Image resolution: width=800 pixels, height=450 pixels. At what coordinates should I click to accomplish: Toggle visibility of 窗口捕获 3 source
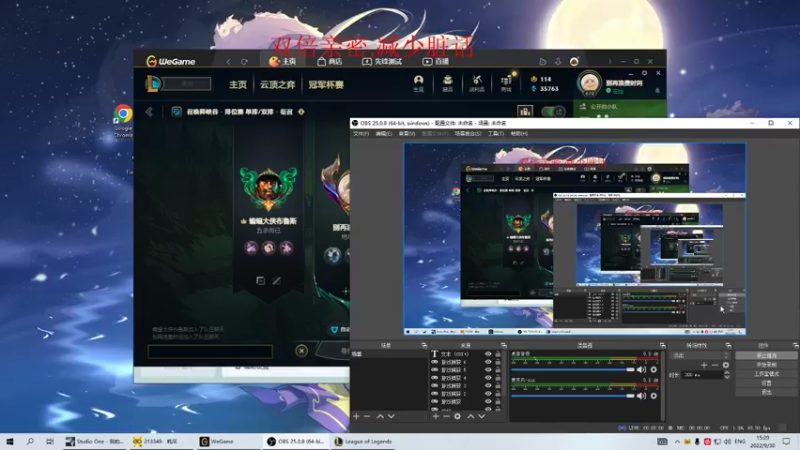click(x=488, y=386)
